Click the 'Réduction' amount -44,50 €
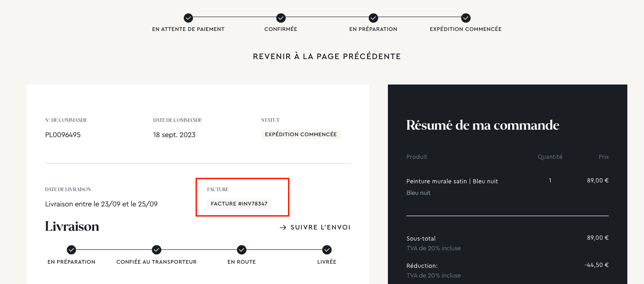644x284 pixels. [x=596, y=265]
